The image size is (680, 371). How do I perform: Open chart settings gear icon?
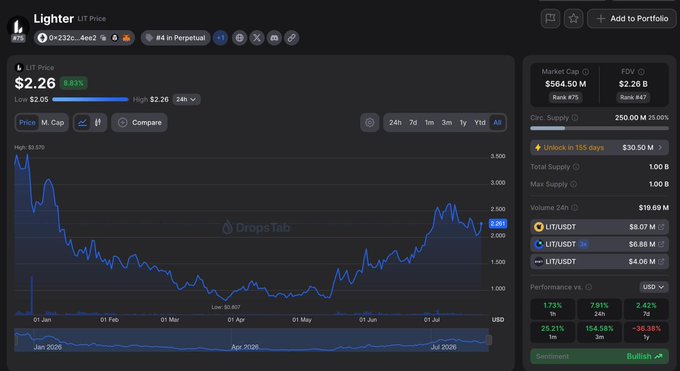tap(369, 123)
